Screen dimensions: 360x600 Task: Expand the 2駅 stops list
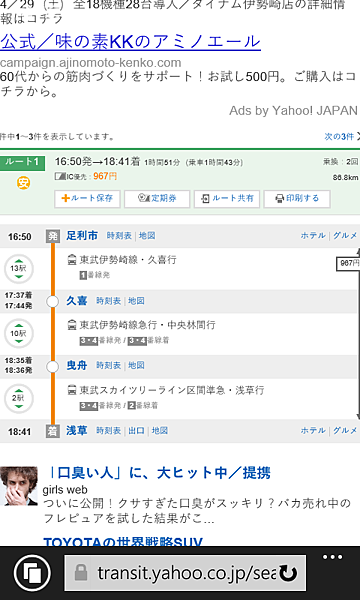coord(19,398)
